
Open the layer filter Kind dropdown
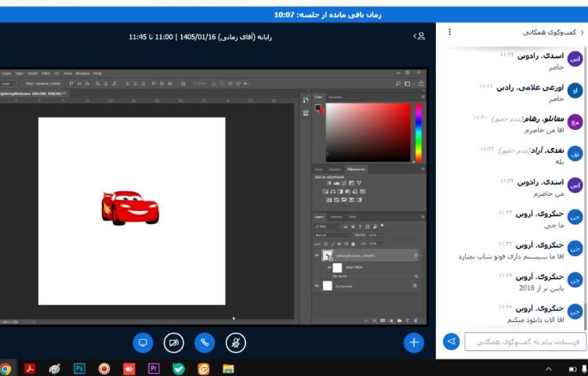327,226
